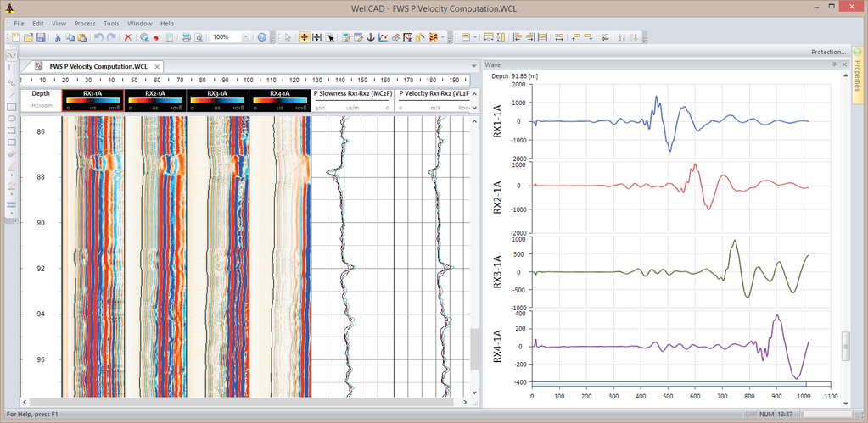Click the red Delete X icon
This screenshot has width=868, height=423.
click(128, 37)
